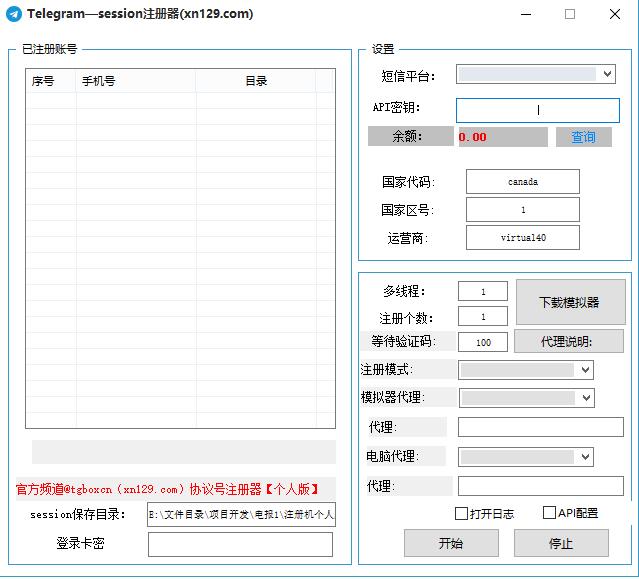Expand the 电脑代理 dropdown

pyautogui.click(x=525, y=457)
